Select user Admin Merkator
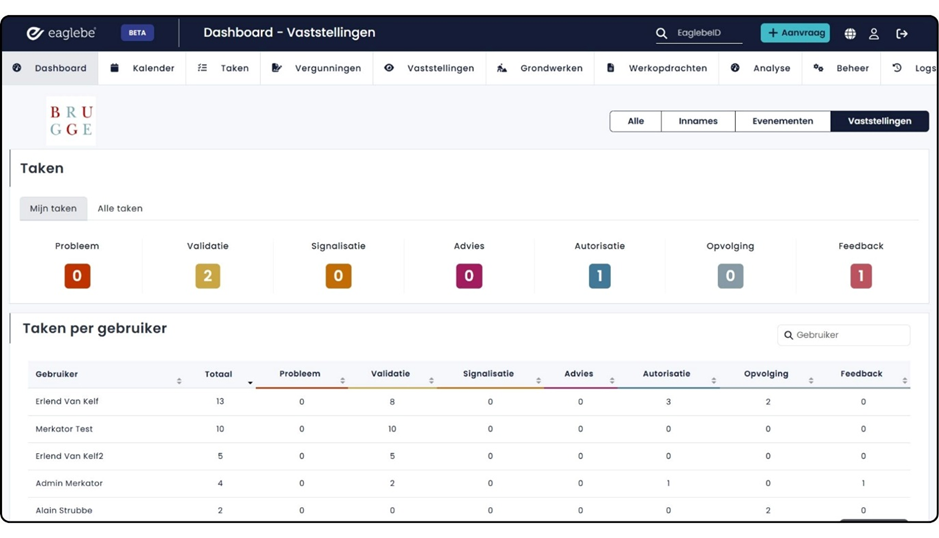 (69, 483)
